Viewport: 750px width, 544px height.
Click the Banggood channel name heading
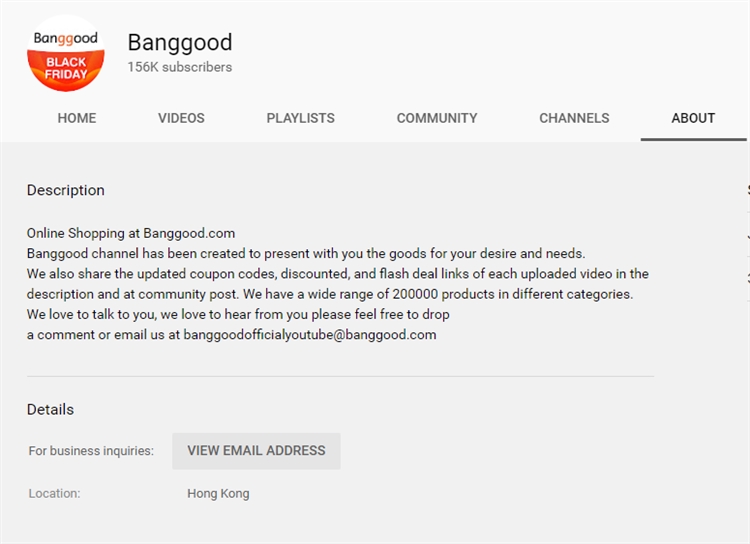(x=180, y=43)
